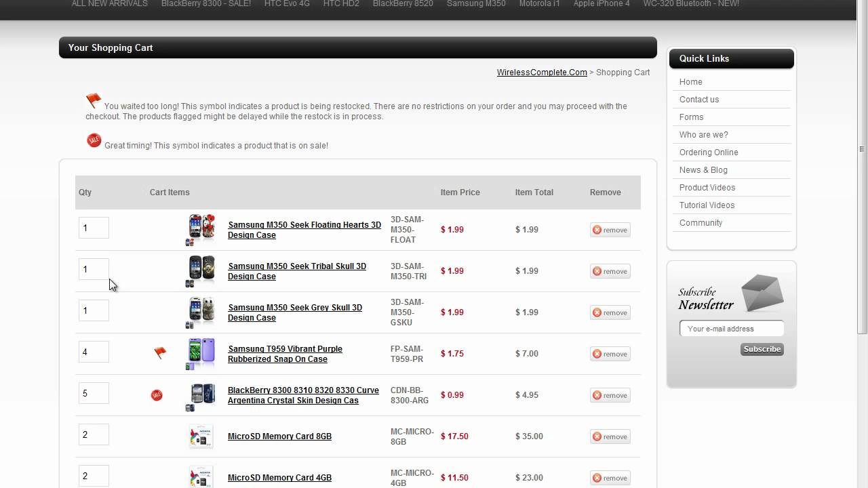
Task: Click the $ 35.00 item total
Action: (529, 436)
